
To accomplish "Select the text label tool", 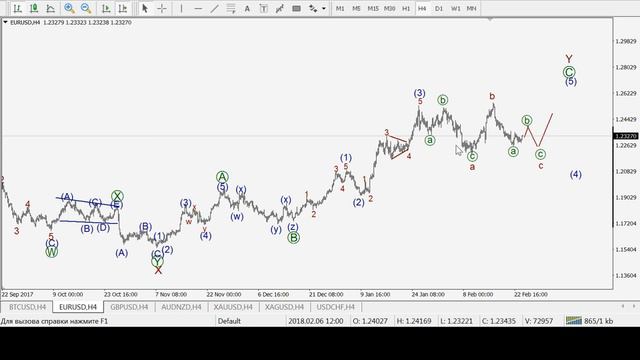I will click(x=264, y=8).
